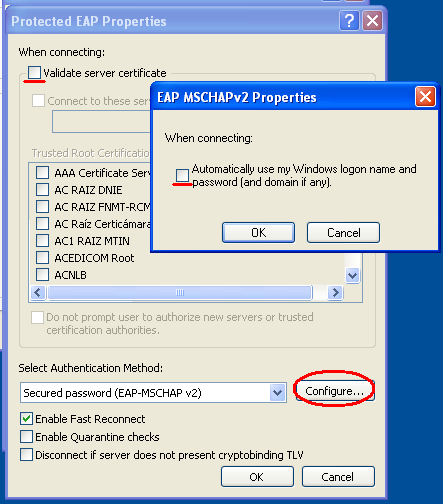Screen dimensions: 443x504
Task: Enable Quarantine checks checkbox
Action: click(26, 437)
